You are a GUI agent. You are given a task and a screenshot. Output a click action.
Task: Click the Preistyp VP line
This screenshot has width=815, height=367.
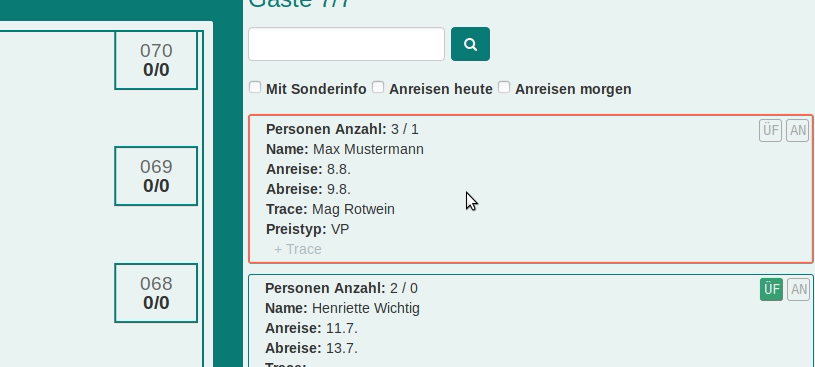click(x=308, y=229)
